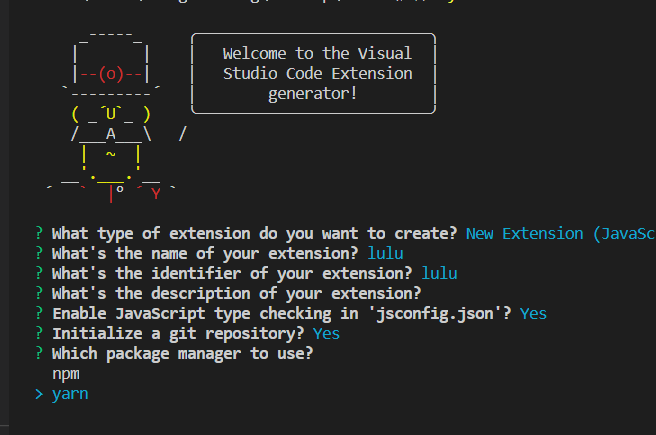Click the question mark before 'What type of extension'

pyautogui.click(x=39, y=233)
